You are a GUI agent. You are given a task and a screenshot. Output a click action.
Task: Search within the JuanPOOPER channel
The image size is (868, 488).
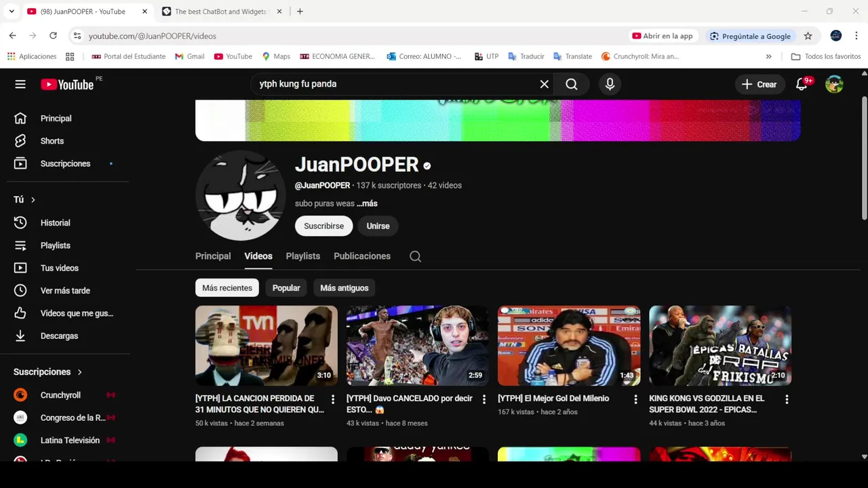coord(416,256)
